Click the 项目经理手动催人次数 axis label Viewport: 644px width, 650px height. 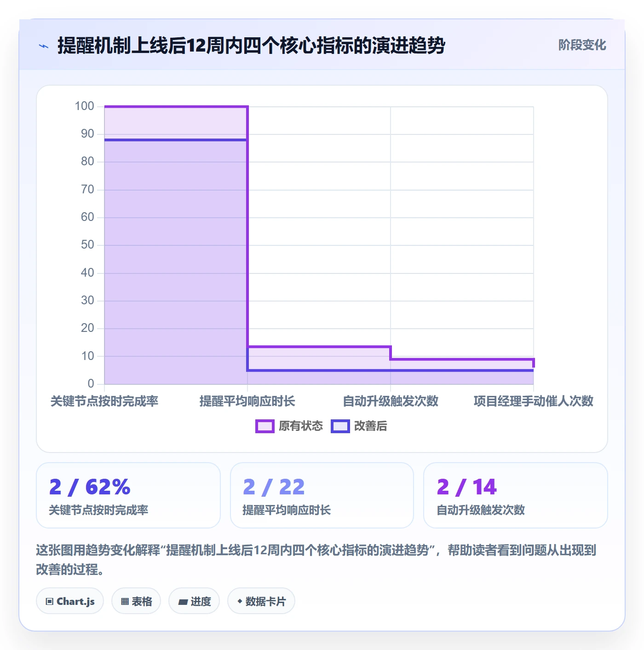coord(534,401)
